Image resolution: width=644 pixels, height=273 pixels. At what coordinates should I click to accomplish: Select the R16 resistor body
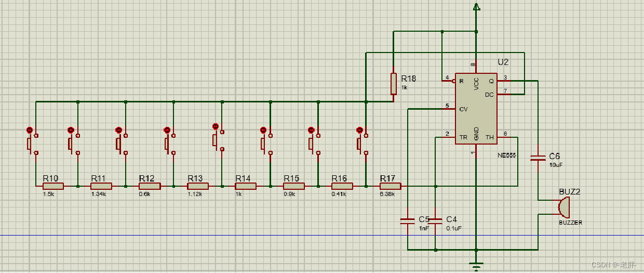pyautogui.click(x=342, y=186)
